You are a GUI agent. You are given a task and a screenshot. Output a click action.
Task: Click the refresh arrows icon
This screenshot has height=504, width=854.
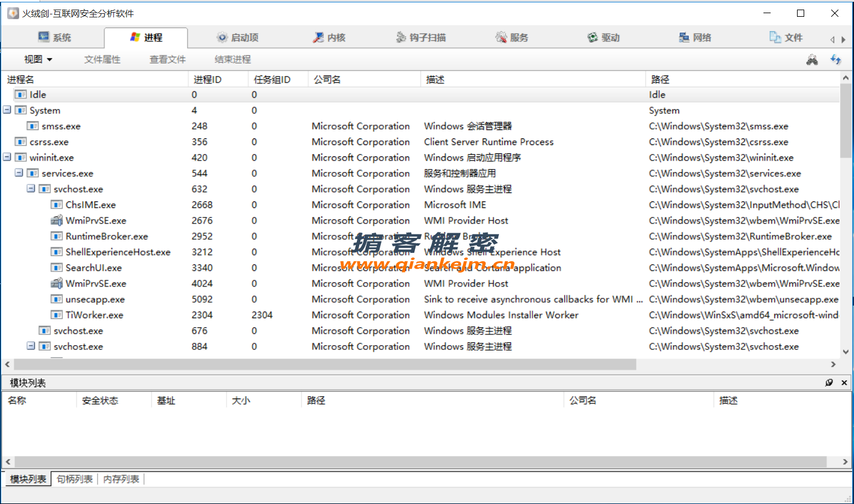click(835, 59)
